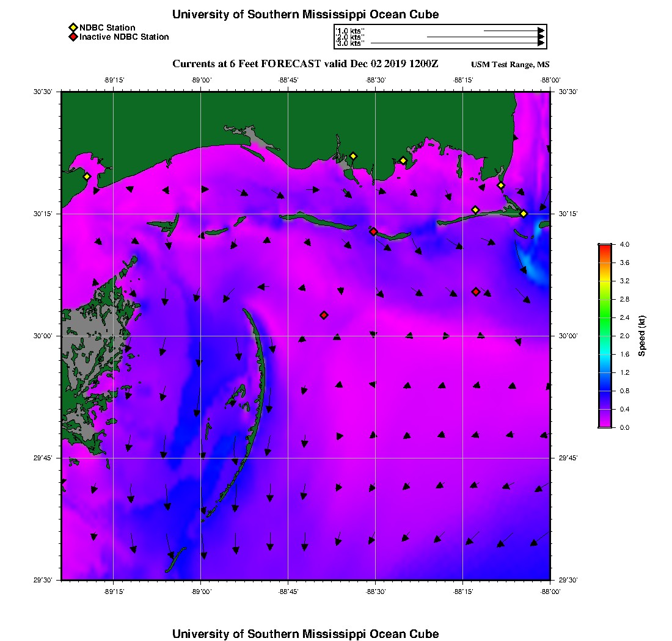Click the '1.2' color bar tick label
Image resolution: width=672 pixels, height=641 pixels.
pyautogui.click(x=624, y=372)
